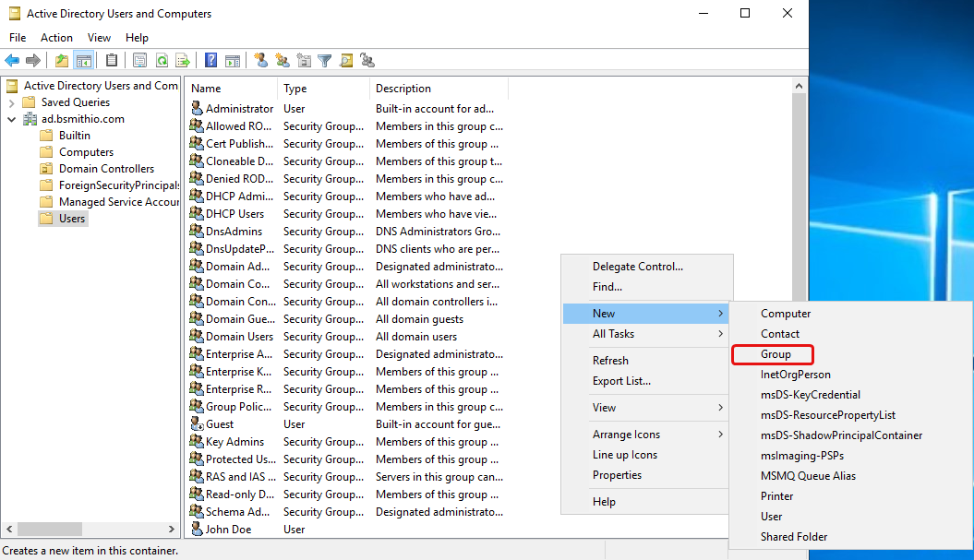Select MSMQ Queue Alias in submenu
Screen dimensions: 974x560
pyautogui.click(x=808, y=476)
